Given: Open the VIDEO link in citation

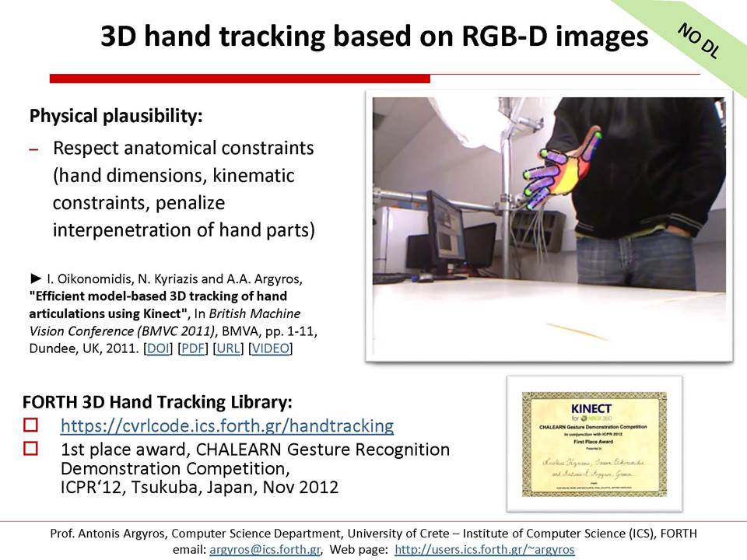Looking at the screenshot, I should (x=271, y=348).
